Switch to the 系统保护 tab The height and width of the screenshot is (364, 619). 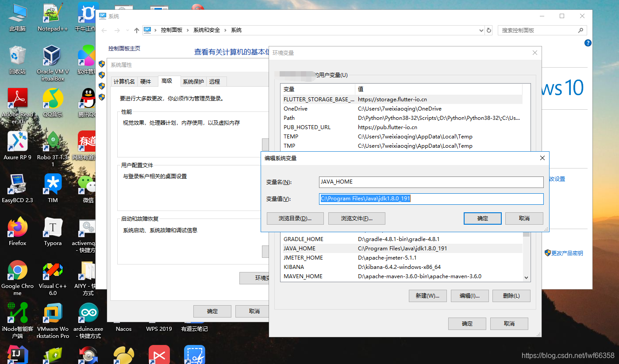[x=193, y=81]
